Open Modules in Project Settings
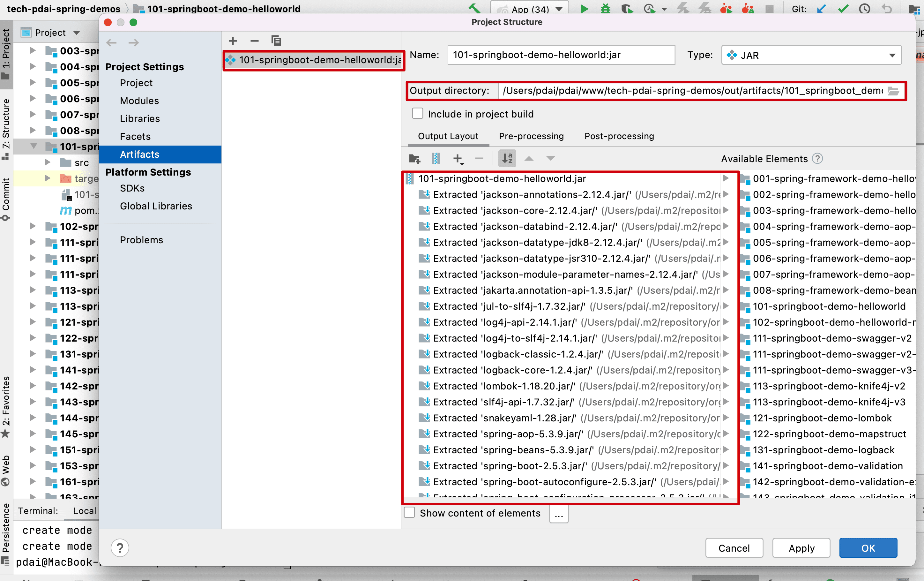The image size is (924, 581). pos(139,101)
